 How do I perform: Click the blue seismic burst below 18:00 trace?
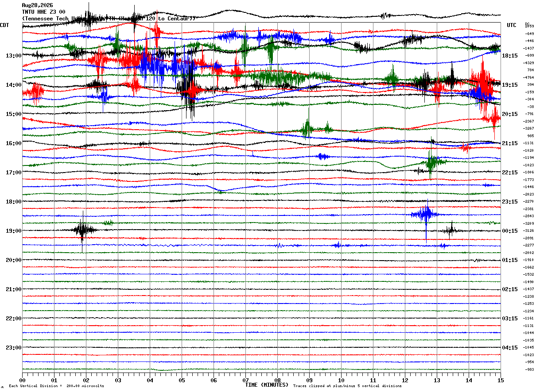tap(426, 215)
